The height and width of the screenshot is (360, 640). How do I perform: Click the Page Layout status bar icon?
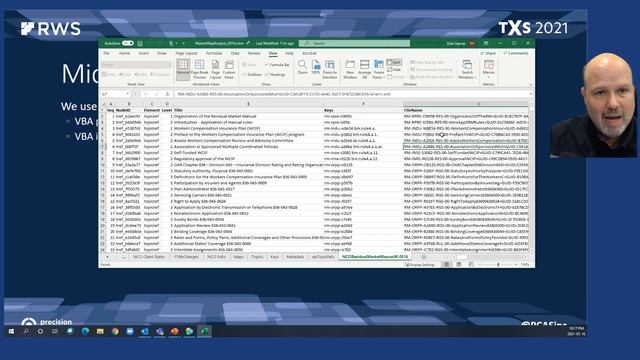[x=459, y=264]
